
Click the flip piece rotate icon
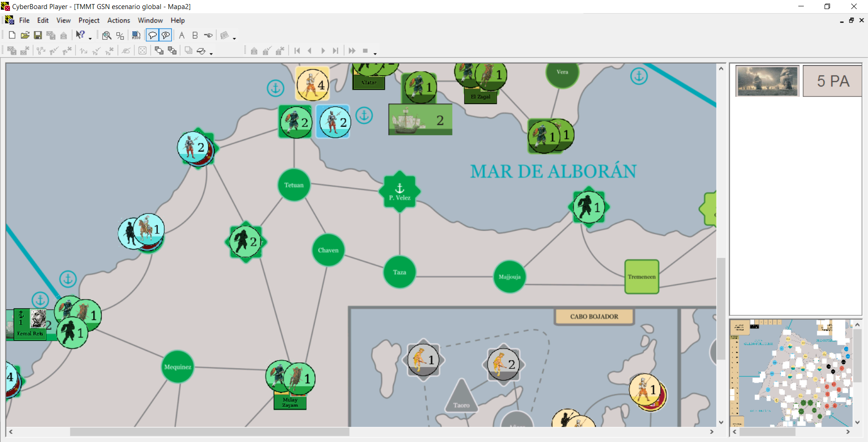[201, 51]
